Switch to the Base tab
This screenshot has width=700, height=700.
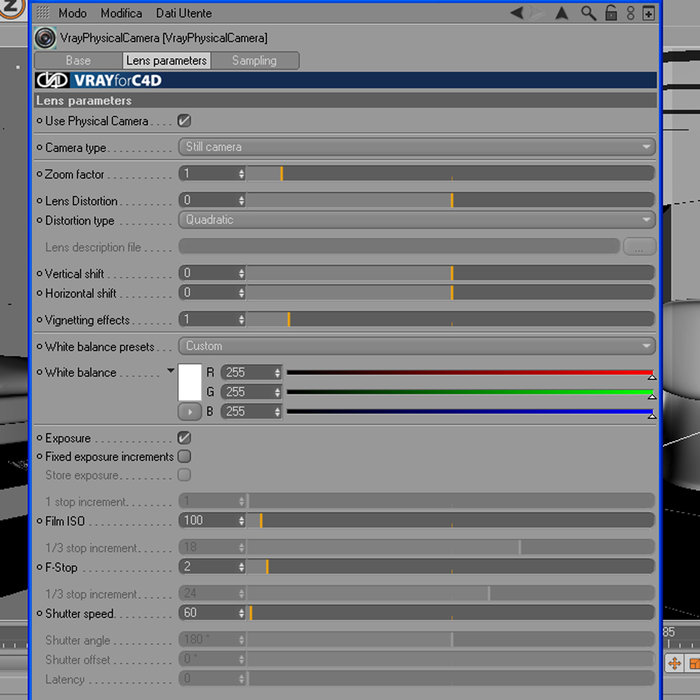pos(78,61)
